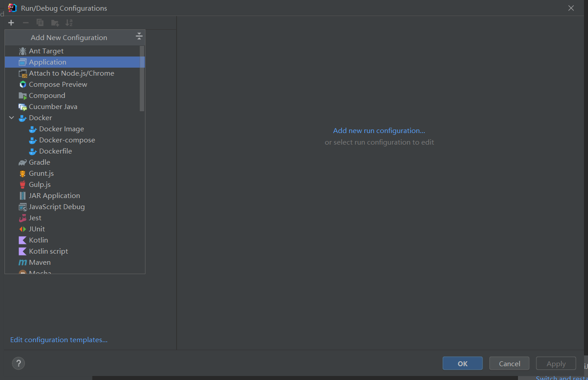This screenshot has width=588, height=380.
Task: Click the Docker whale icon
Action: (23, 118)
